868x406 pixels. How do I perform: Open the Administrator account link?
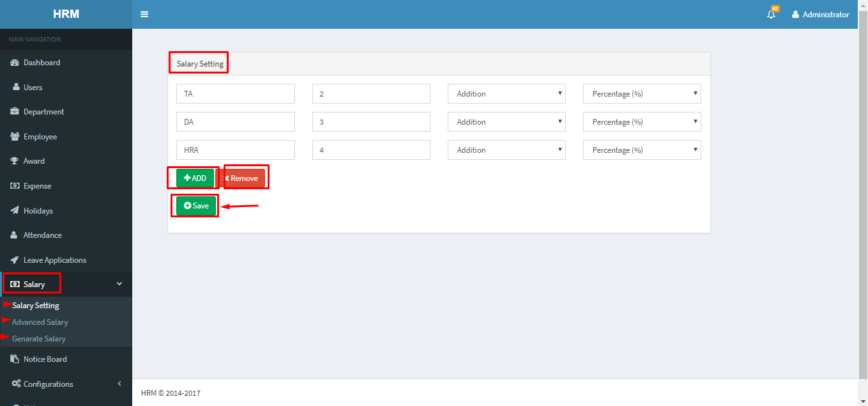coord(821,14)
